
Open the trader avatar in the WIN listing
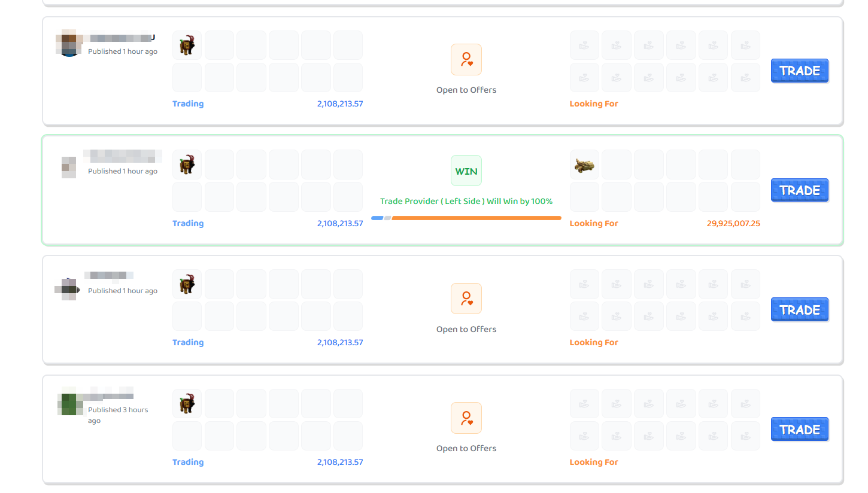(x=69, y=168)
